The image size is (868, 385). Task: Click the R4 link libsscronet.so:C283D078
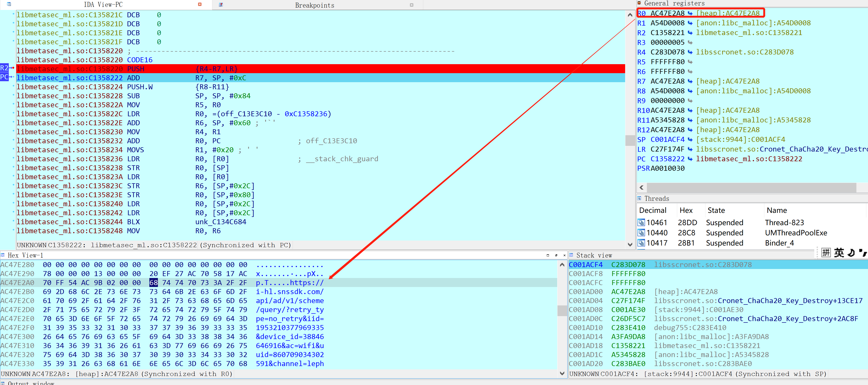click(745, 52)
